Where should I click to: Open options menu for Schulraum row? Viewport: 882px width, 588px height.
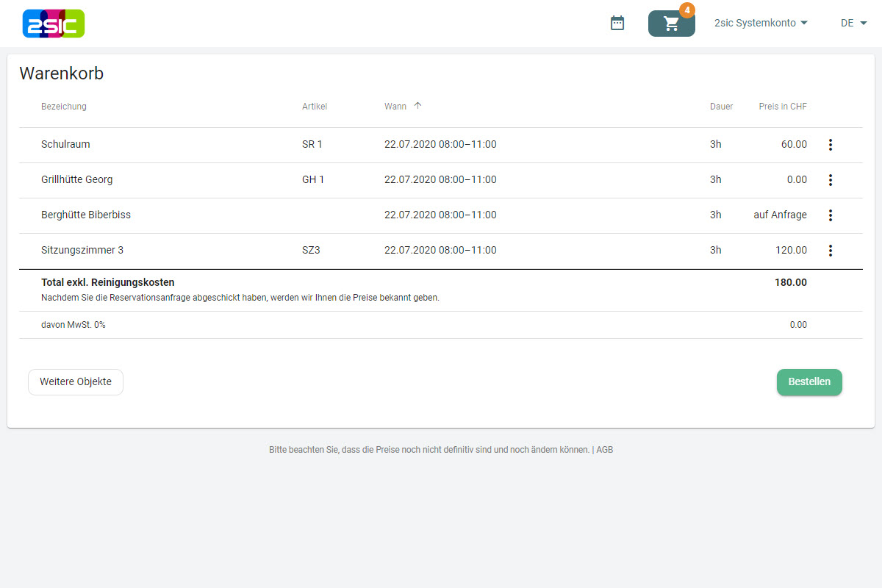831,145
